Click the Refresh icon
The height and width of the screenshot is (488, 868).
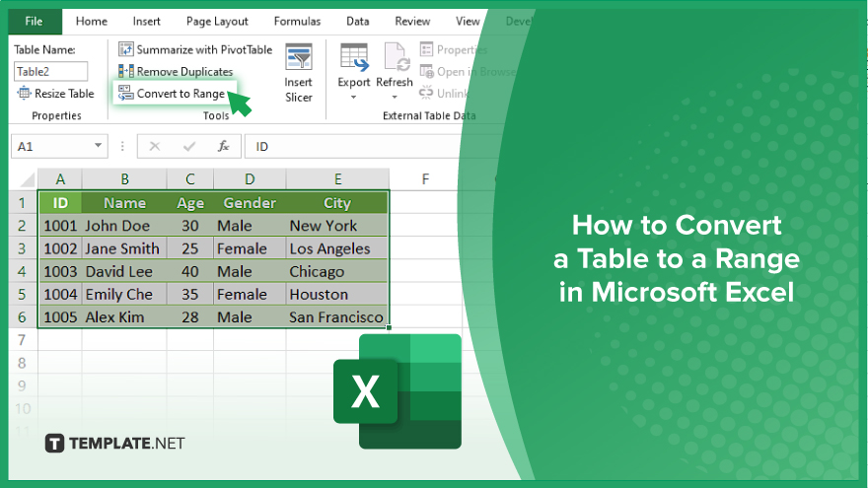(396, 57)
